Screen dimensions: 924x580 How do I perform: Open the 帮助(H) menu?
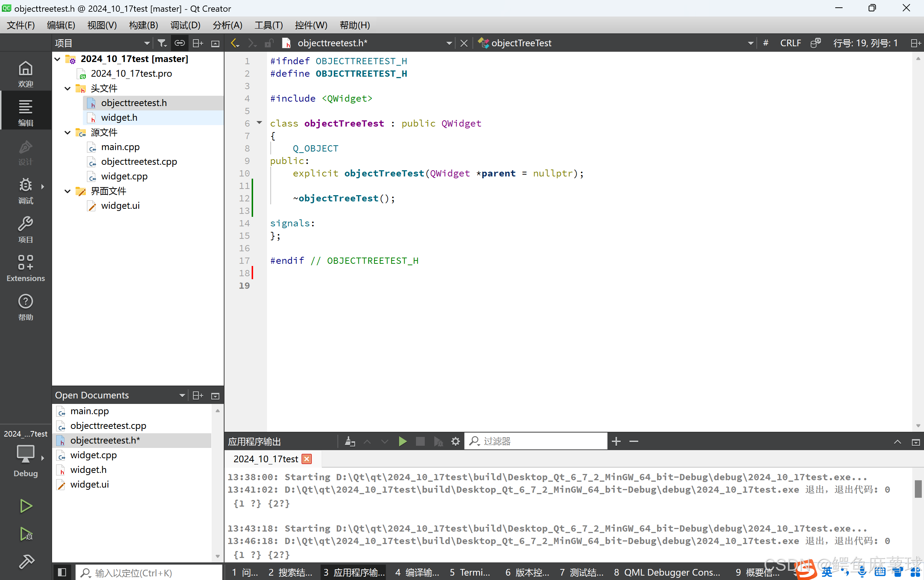pyautogui.click(x=354, y=25)
